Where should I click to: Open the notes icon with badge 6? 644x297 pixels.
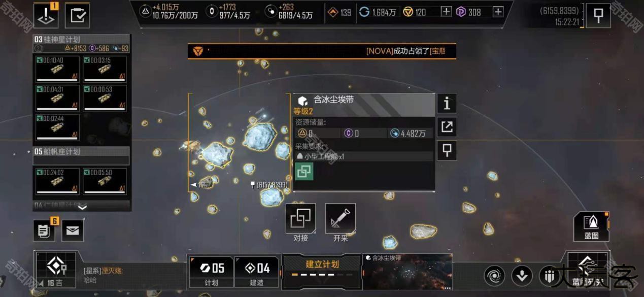(44, 230)
